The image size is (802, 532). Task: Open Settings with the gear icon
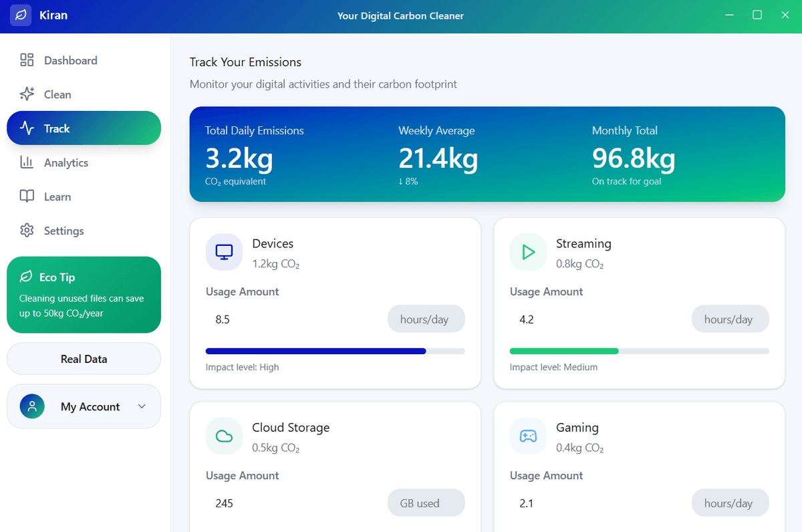pos(27,231)
